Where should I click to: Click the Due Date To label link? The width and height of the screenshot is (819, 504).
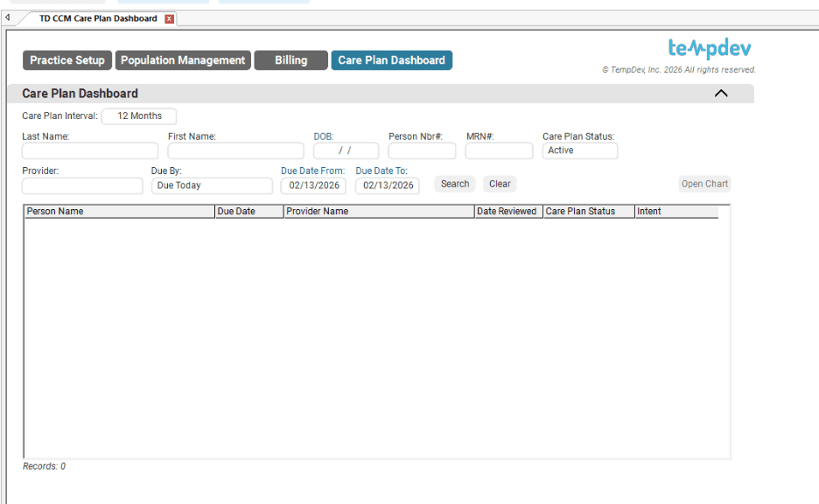click(x=381, y=171)
